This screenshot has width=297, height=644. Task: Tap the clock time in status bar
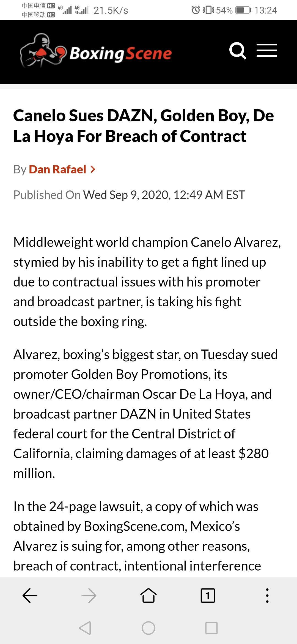click(x=266, y=10)
